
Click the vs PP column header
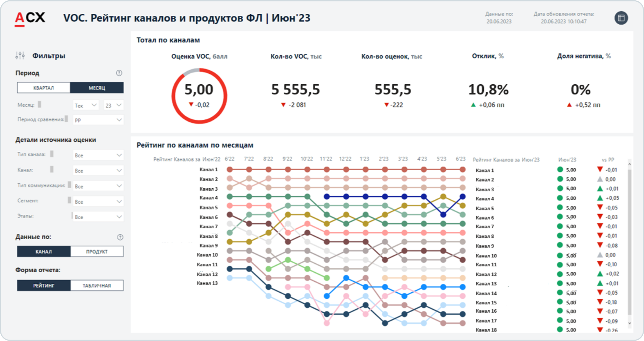[608, 159]
